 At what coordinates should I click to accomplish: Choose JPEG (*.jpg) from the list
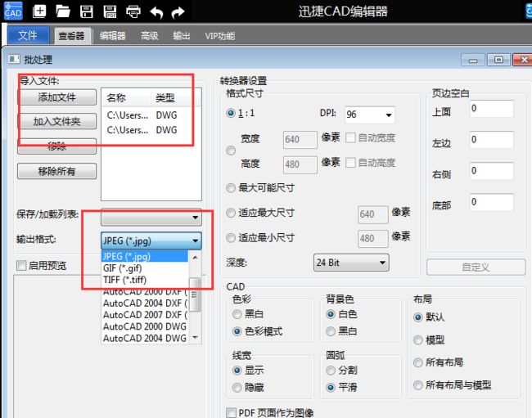[145, 256]
